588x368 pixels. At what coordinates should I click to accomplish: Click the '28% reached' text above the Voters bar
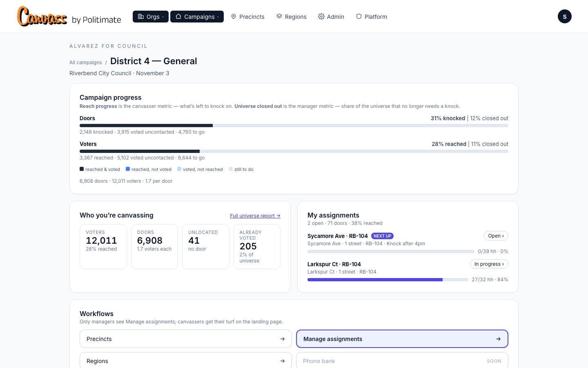pyautogui.click(x=449, y=144)
